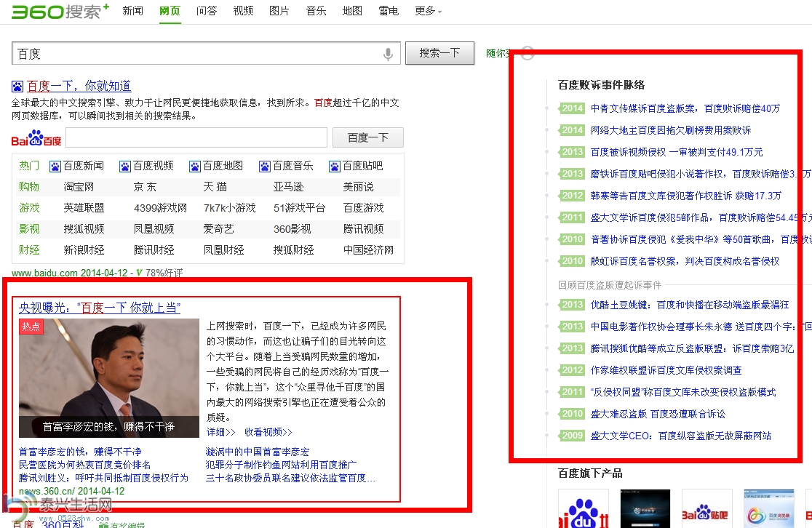This screenshot has height=528, width=812.
Task: Open the 淘宝网 link
Action: (x=79, y=187)
